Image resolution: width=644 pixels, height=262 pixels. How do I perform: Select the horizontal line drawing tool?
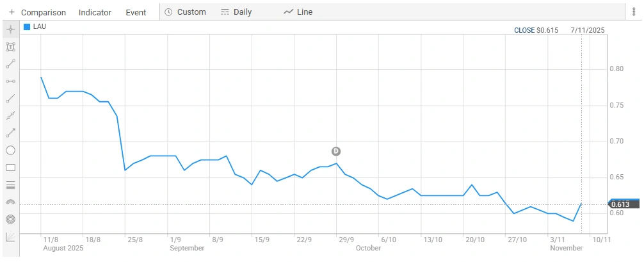click(x=10, y=81)
